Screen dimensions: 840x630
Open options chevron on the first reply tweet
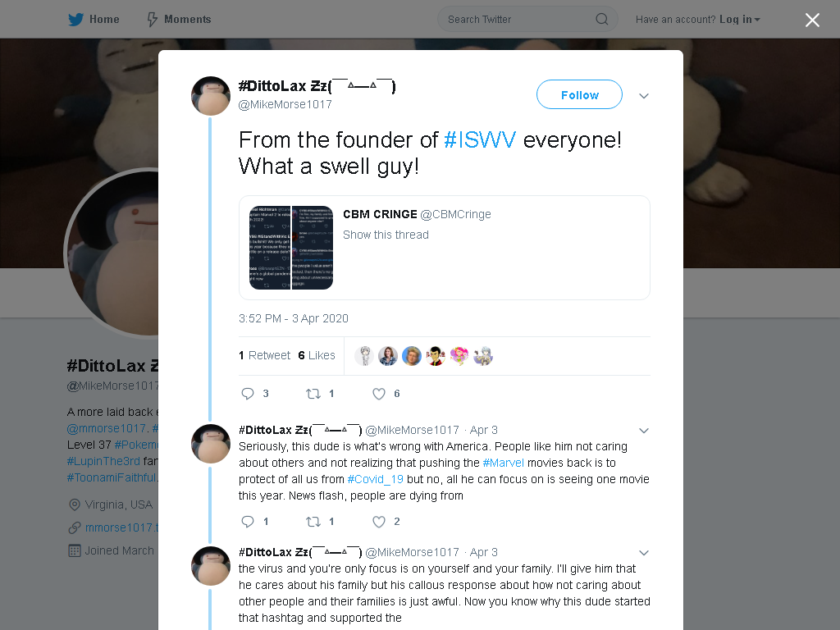click(x=644, y=431)
